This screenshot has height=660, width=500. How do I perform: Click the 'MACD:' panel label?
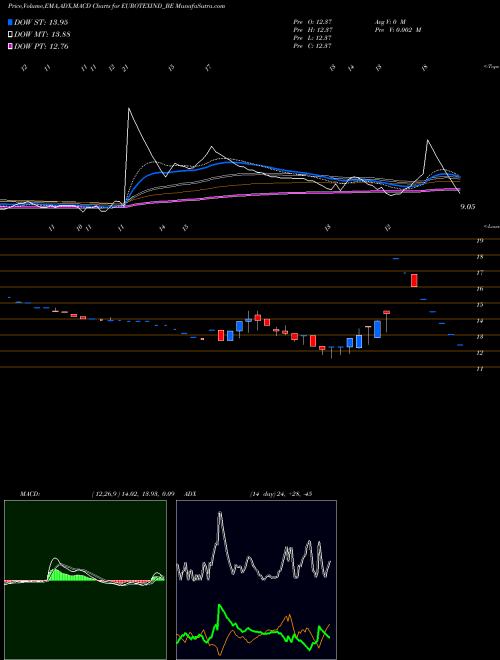point(30,494)
